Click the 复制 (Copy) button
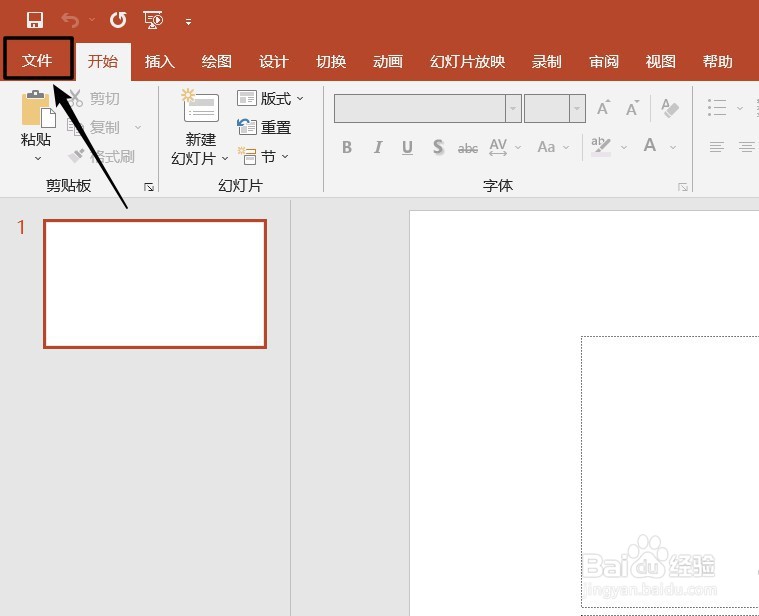The width and height of the screenshot is (759, 616). pyautogui.click(x=93, y=127)
